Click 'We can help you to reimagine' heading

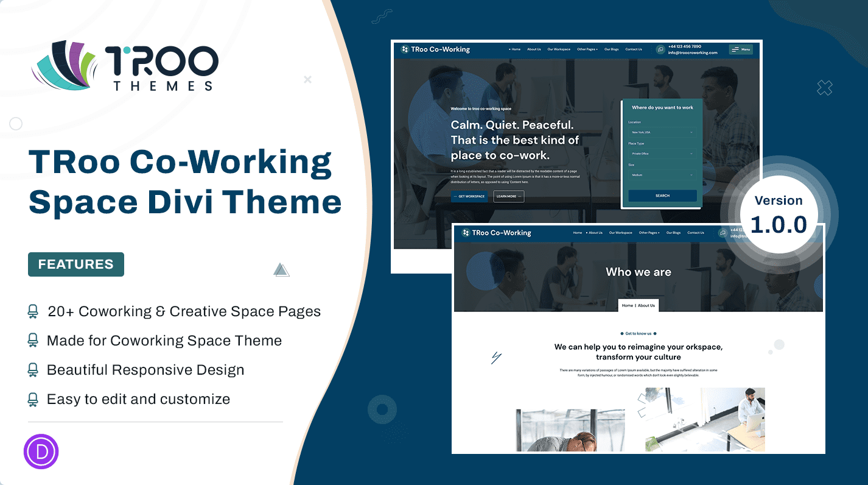click(639, 352)
